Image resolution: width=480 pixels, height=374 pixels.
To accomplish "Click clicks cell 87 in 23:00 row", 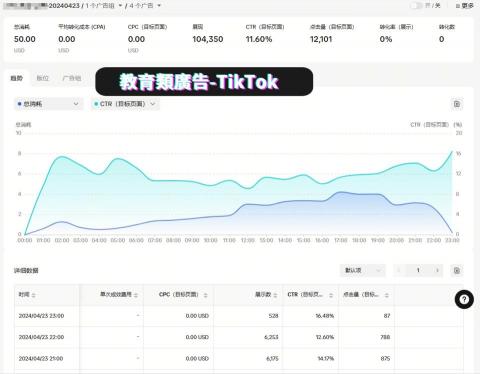I will pos(387,316).
